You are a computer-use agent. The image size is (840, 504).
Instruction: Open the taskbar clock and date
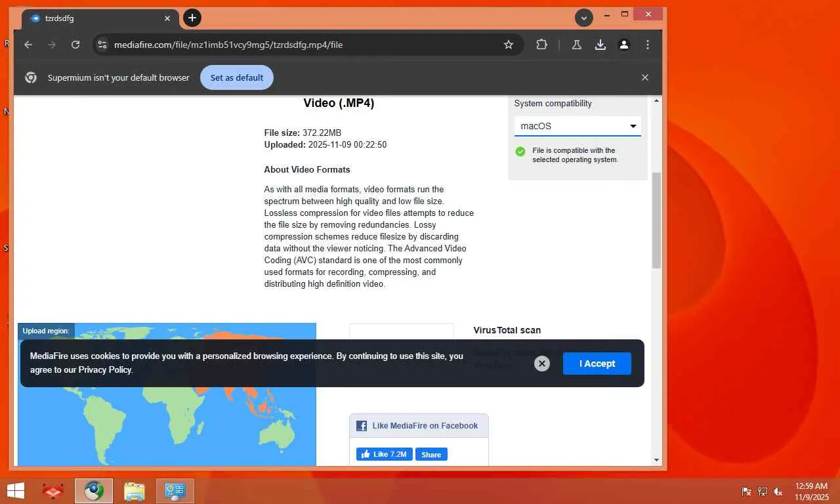click(x=811, y=491)
